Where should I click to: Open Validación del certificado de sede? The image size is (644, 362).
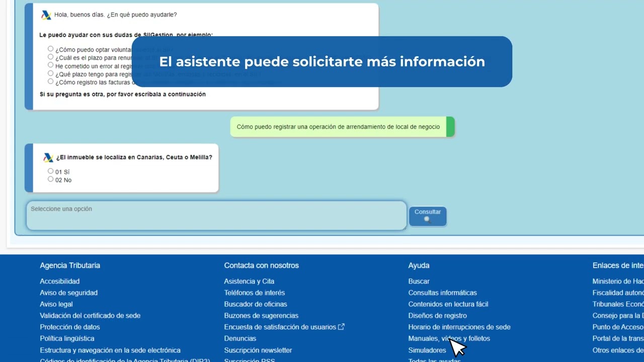tap(90, 316)
